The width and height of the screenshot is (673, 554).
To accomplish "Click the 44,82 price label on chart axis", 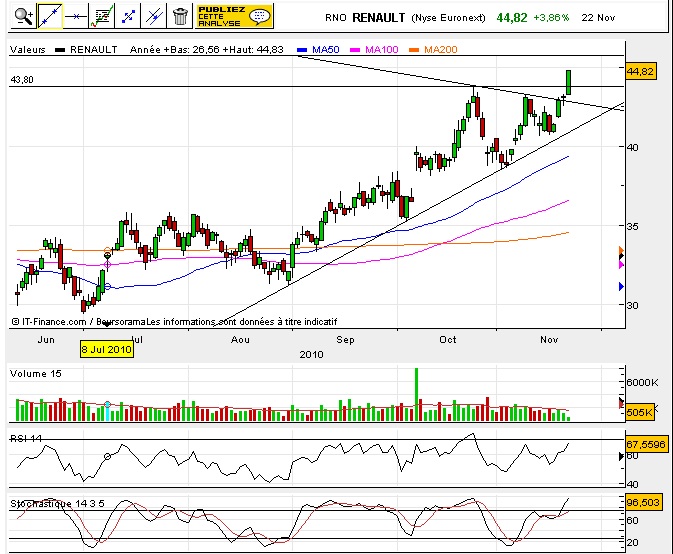I will coord(640,71).
